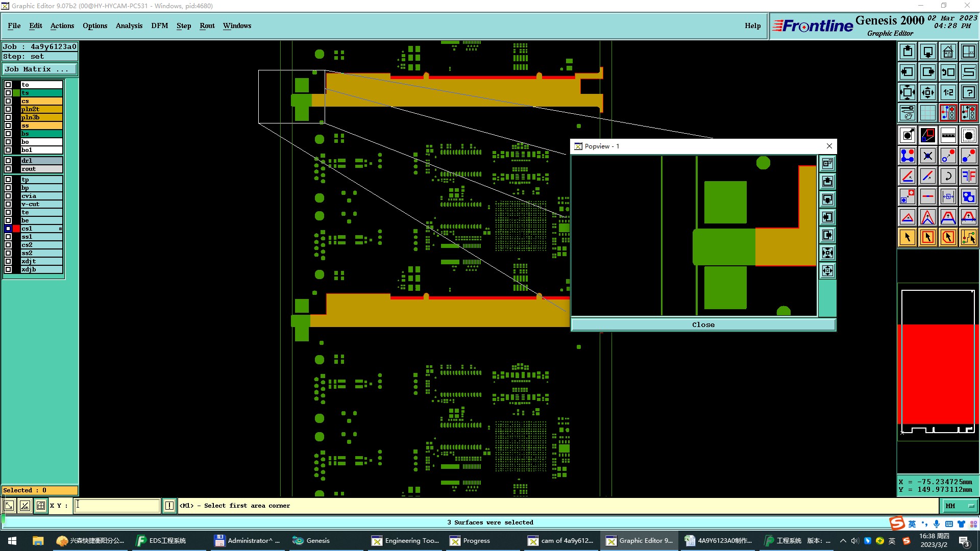Click the rotate arrow tool icon
The width and height of the screenshot is (980, 551).
948,176
